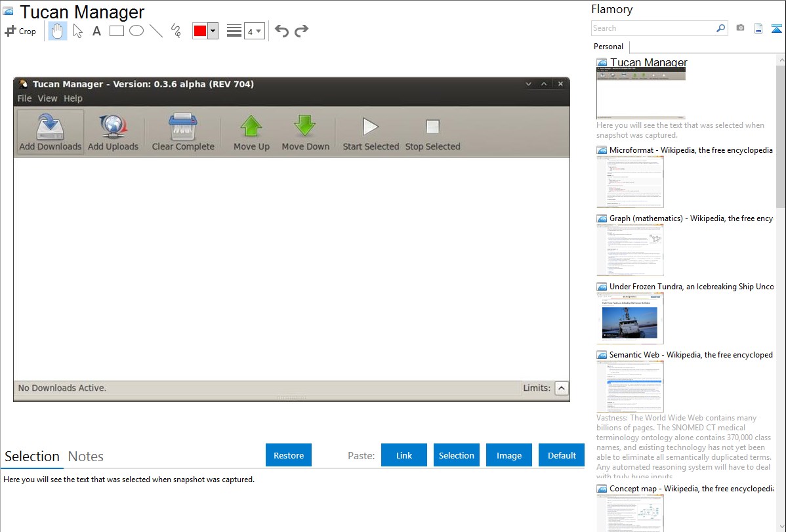This screenshot has width=786, height=532.
Task: Click Start Selected play button
Action: point(371,132)
